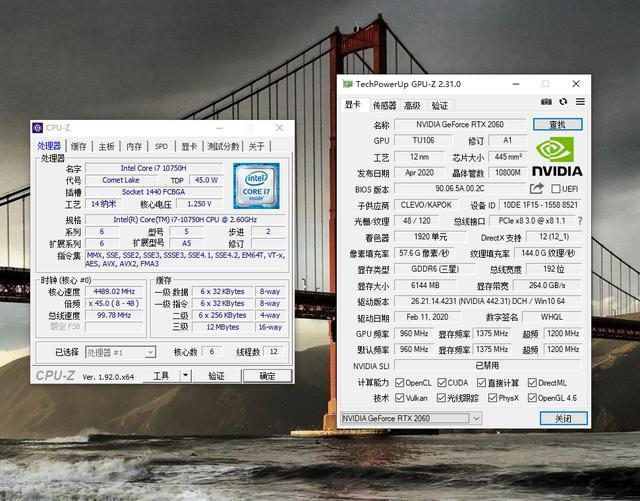
Task: Toggle the OpenCL checkbox
Action: tap(400, 383)
